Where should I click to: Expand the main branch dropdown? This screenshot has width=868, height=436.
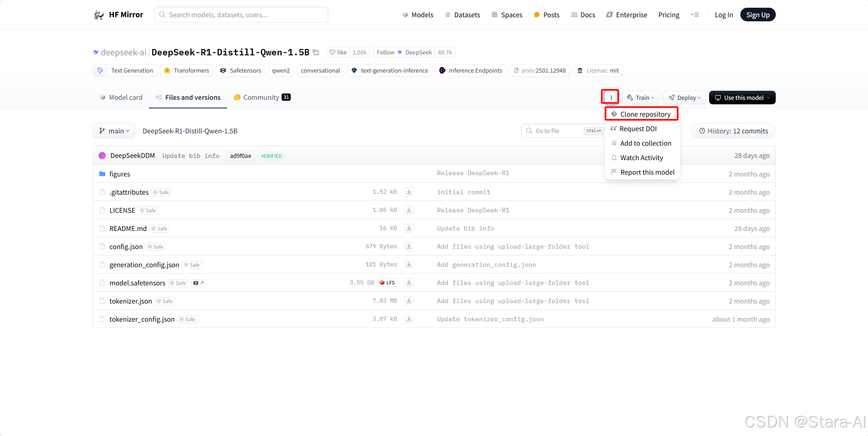[114, 131]
